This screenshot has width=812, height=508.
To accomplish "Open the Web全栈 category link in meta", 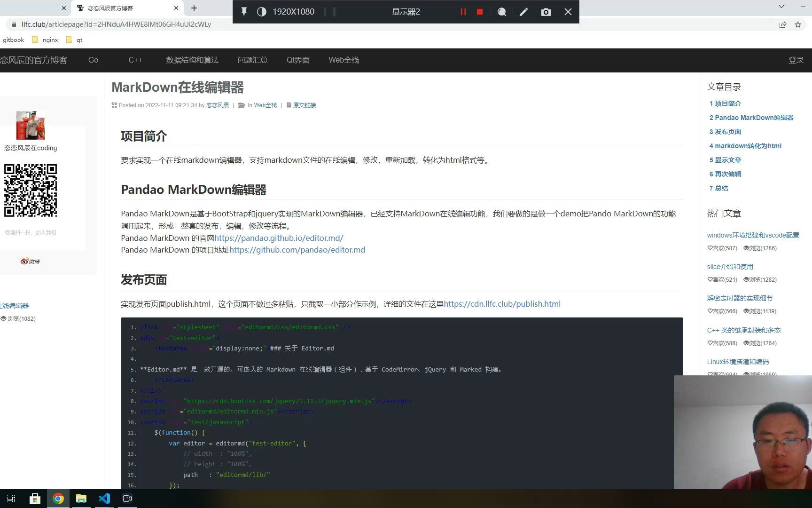I will click(265, 105).
